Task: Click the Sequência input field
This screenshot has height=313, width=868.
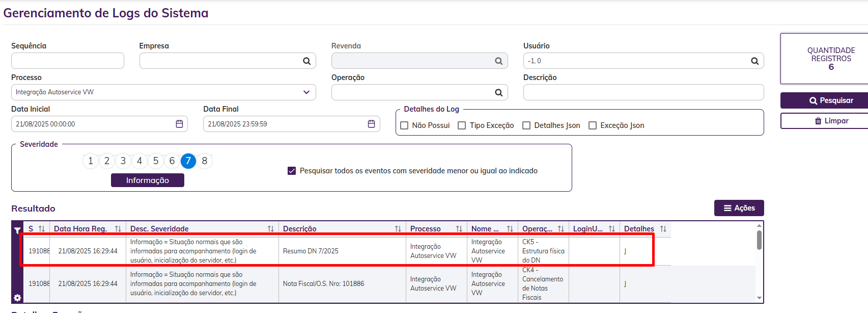Action: pos(68,61)
